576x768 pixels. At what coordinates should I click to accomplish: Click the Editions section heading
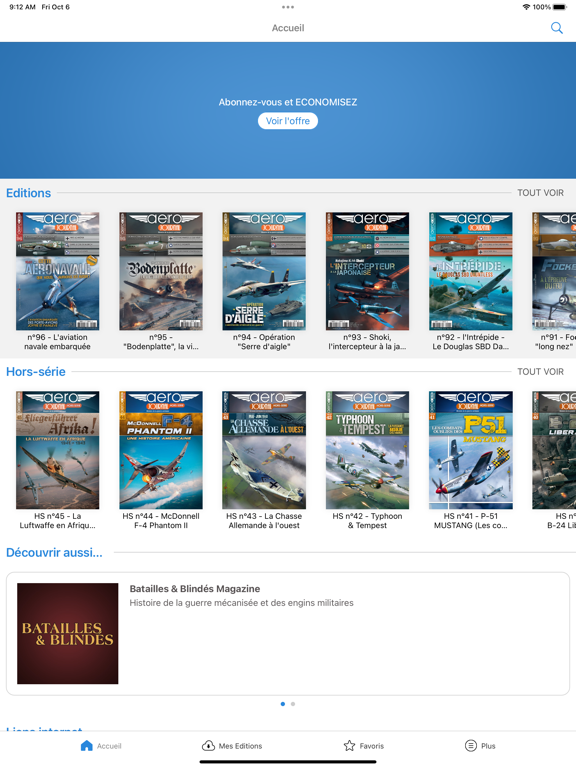28,193
